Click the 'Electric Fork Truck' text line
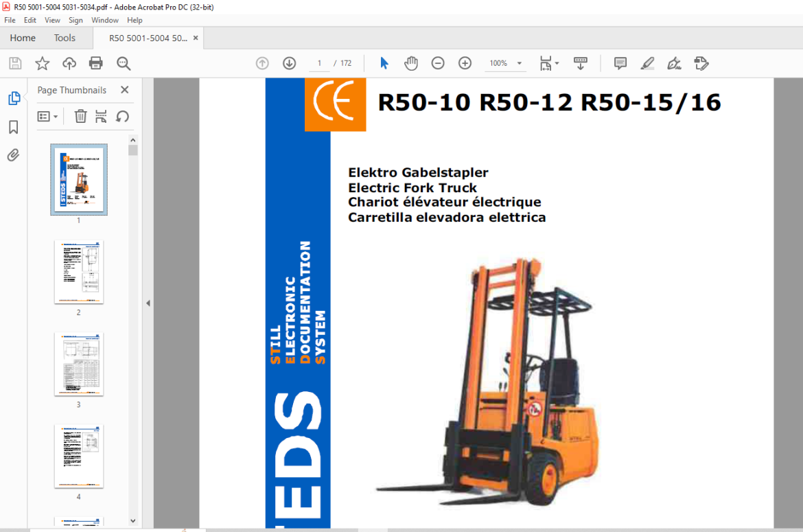803x532 pixels. [x=412, y=187]
